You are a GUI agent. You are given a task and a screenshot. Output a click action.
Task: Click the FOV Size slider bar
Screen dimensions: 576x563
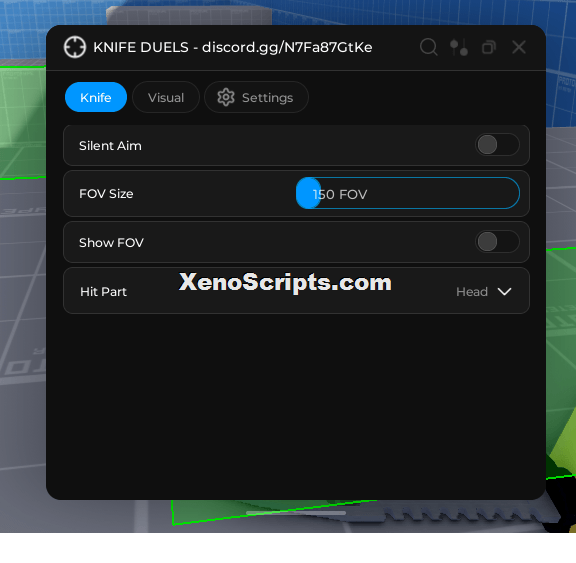coord(408,193)
